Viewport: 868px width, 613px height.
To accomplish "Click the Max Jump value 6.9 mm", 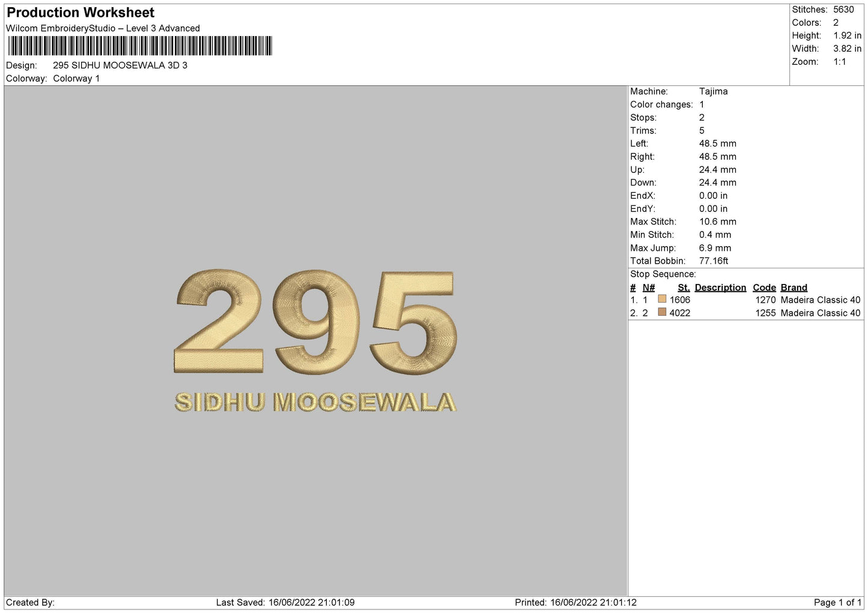I will click(x=715, y=248).
